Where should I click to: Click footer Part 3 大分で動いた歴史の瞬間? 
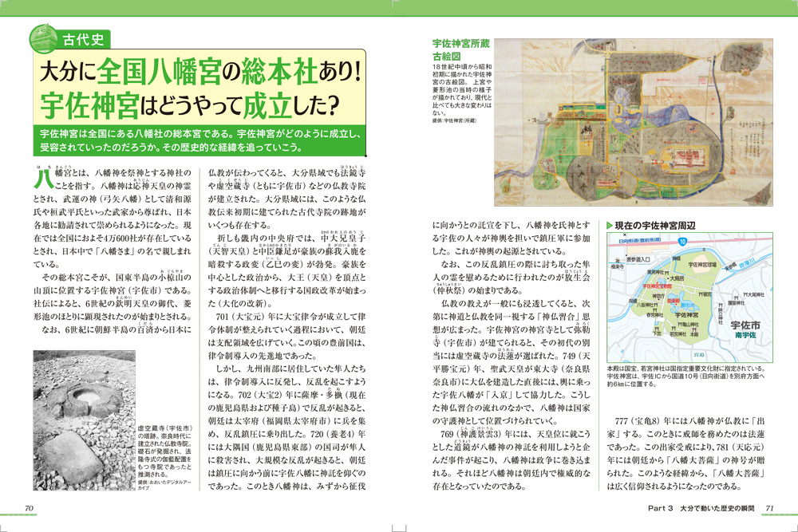(x=701, y=508)
